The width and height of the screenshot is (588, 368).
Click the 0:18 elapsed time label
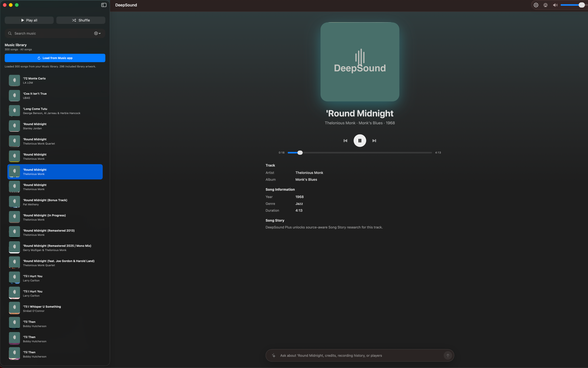281,153
